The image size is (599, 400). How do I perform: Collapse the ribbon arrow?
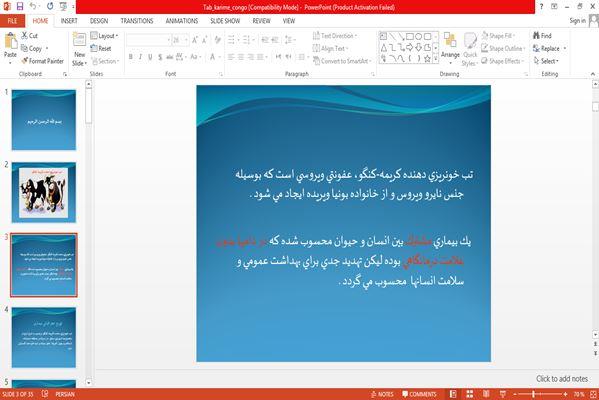point(593,74)
